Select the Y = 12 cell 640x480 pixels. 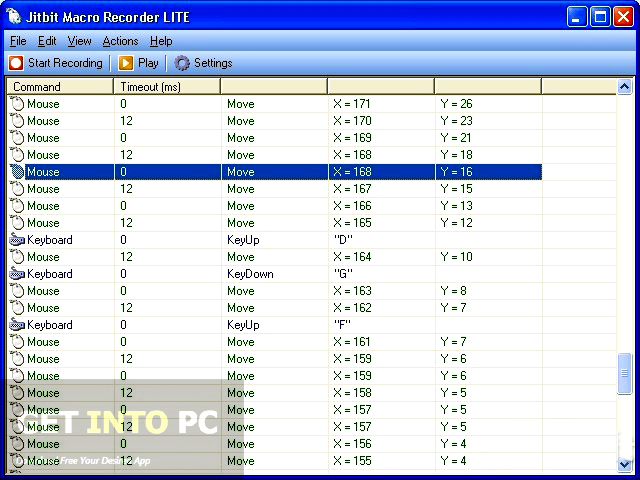point(456,223)
